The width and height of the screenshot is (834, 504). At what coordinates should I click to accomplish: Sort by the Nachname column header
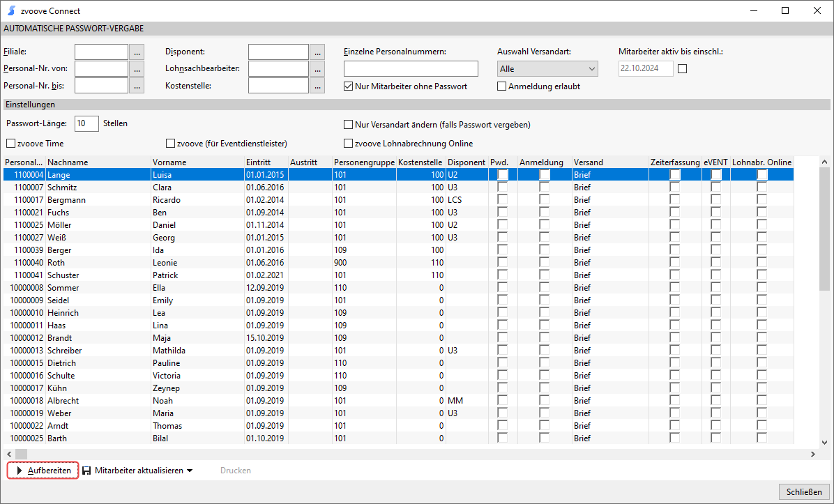click(x=98, y=162)
